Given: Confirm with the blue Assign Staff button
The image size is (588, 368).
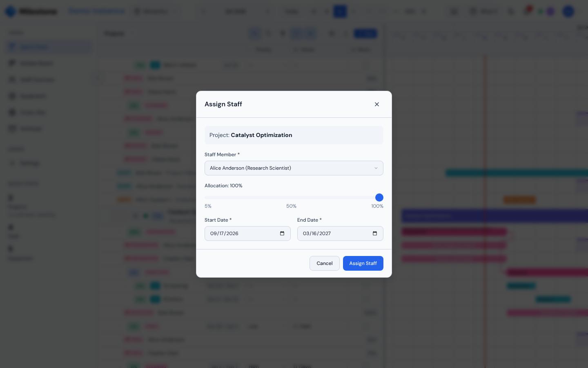Looking at the screenshot, I should pyautogui.click(x=363, y=263).
